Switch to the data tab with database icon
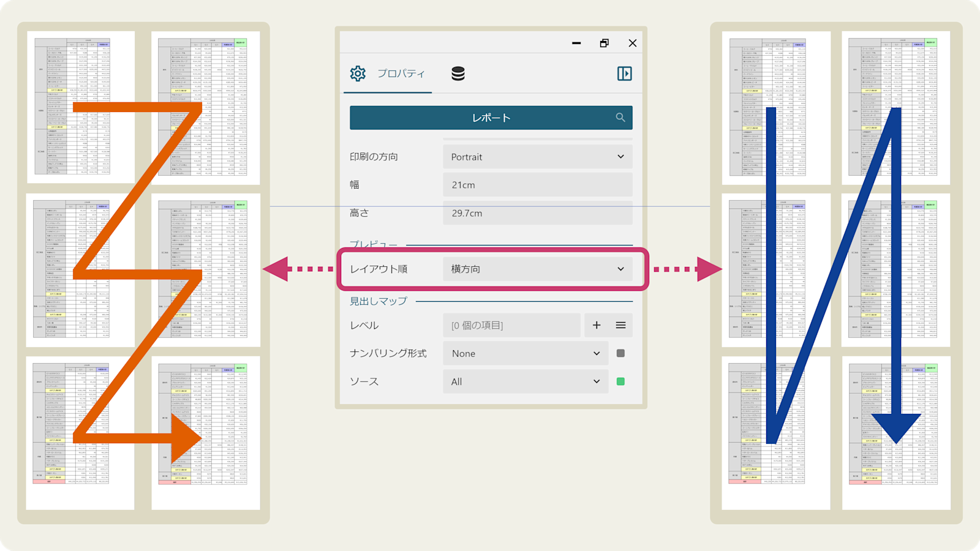The image size is (980, 551). coord(458,73)
